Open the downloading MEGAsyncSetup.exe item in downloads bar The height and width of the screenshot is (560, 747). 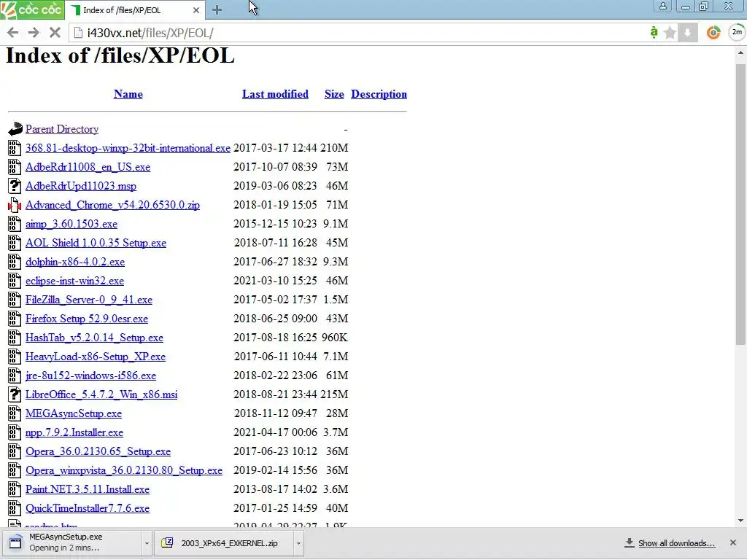click(x=72, y=542)
